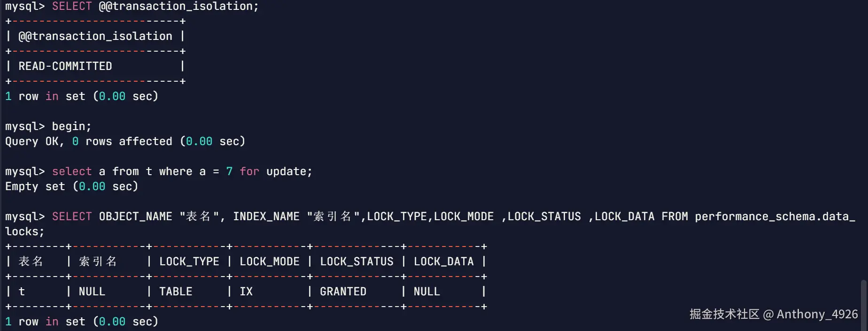
Task: Click the 索引名 column header in table
Action: 98,262
